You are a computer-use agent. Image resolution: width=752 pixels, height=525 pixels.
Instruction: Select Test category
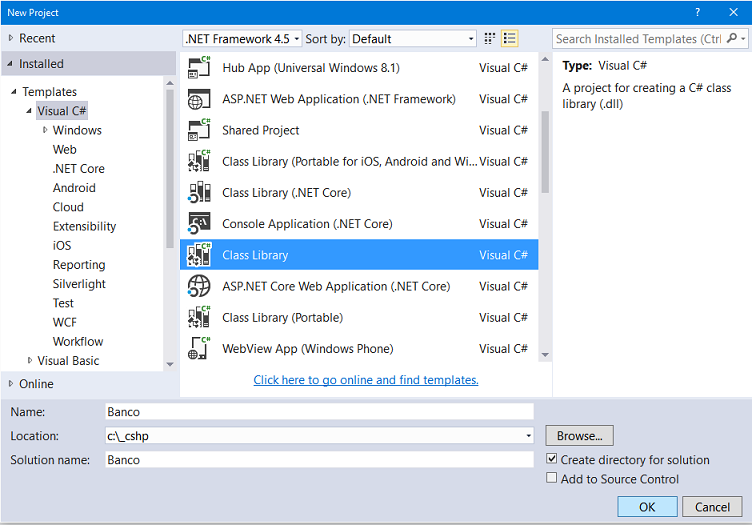coord(63,303)
